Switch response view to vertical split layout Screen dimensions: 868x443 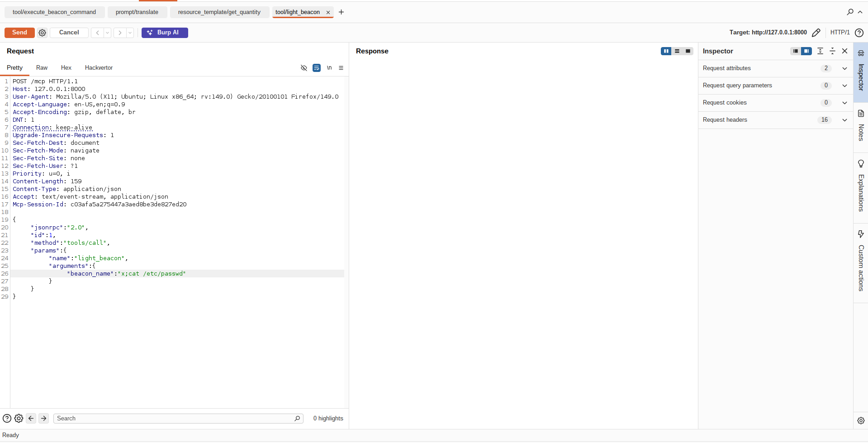pos(666,51)
